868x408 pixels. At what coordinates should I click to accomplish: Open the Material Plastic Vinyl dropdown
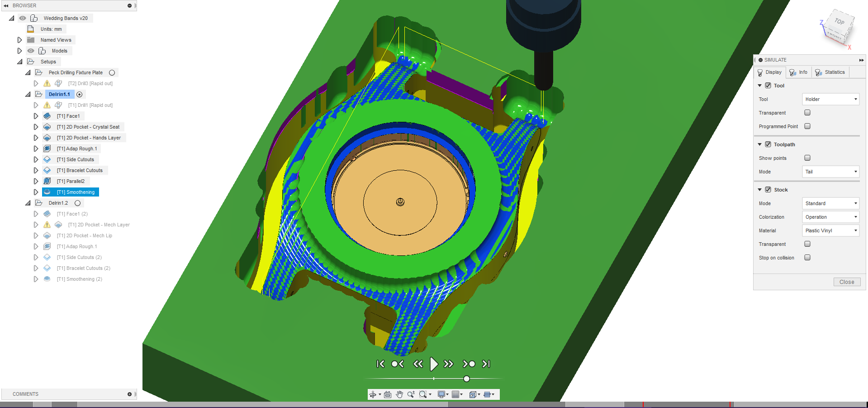(x=831, y=230)
